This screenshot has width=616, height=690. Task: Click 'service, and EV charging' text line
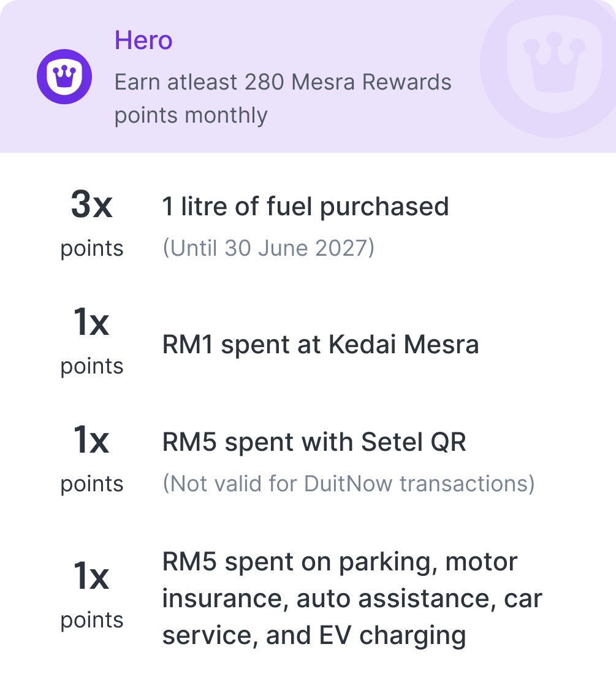tap(314, 635)
